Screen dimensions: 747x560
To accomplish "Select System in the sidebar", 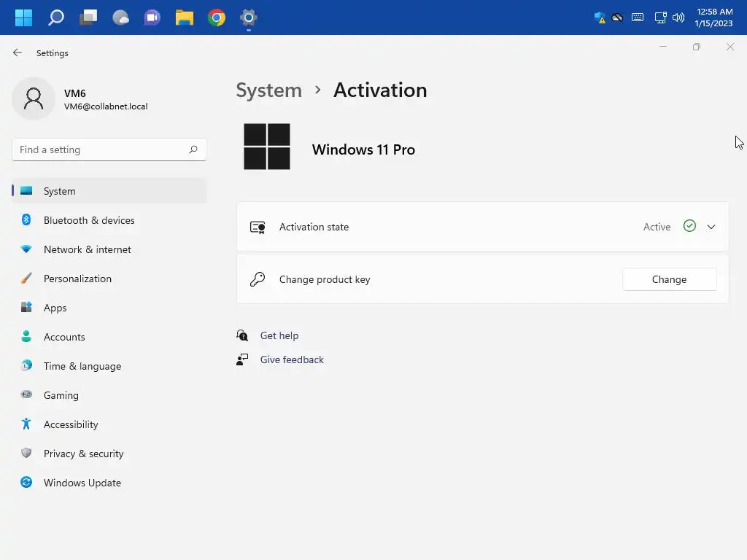I will pyautogui.click(x=109, y=191).
